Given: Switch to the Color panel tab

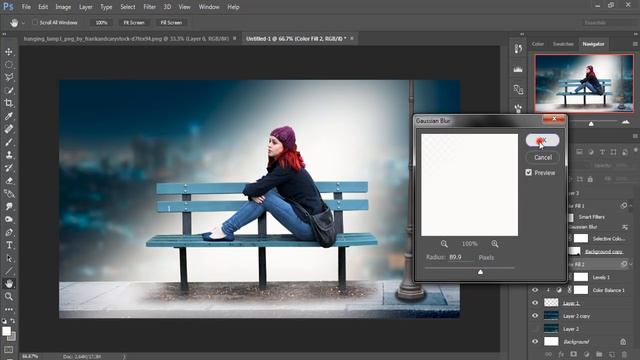Looking at the screenshot, I should (x=538, y=44).
